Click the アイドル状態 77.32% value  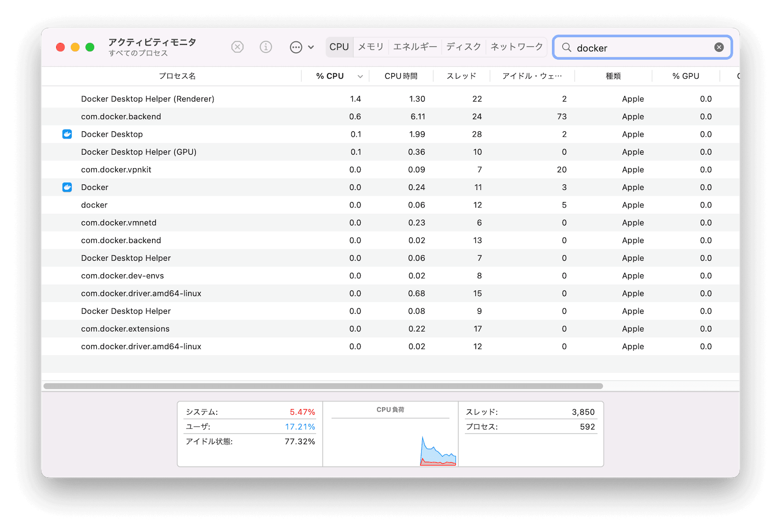(x=300, y=442)
